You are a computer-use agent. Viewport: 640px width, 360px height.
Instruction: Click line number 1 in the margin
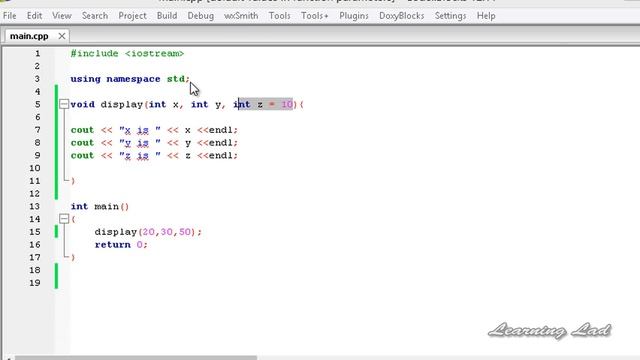click(x=38, y=53)
